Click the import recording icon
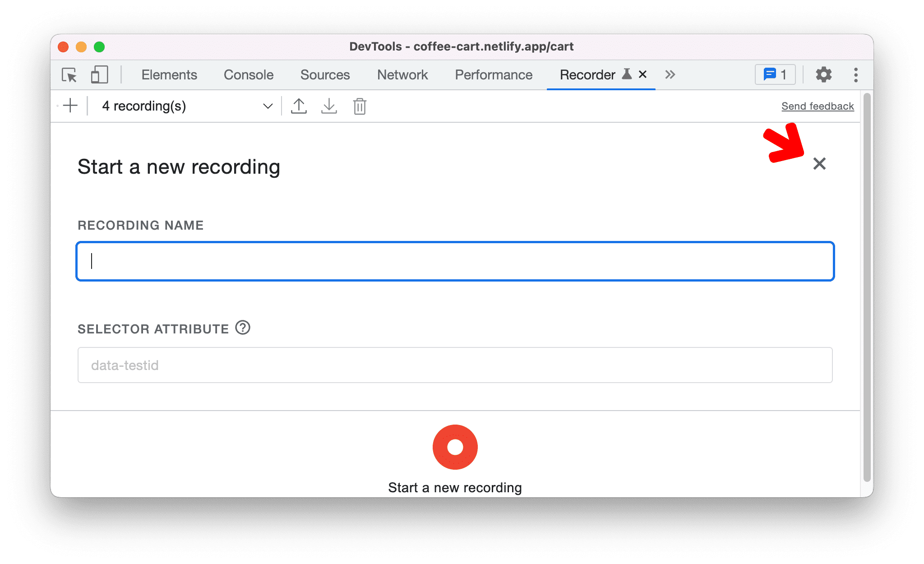 coord(328,105)
